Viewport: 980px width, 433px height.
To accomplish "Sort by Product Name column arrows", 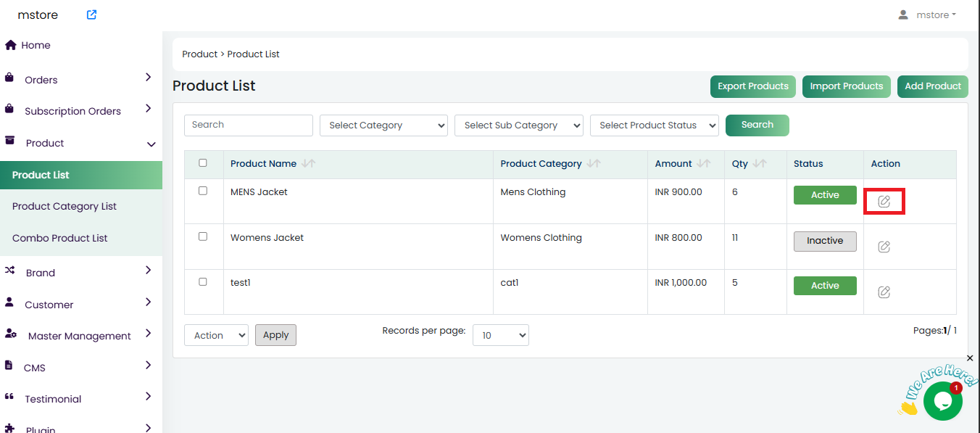I will click(309, 164).
